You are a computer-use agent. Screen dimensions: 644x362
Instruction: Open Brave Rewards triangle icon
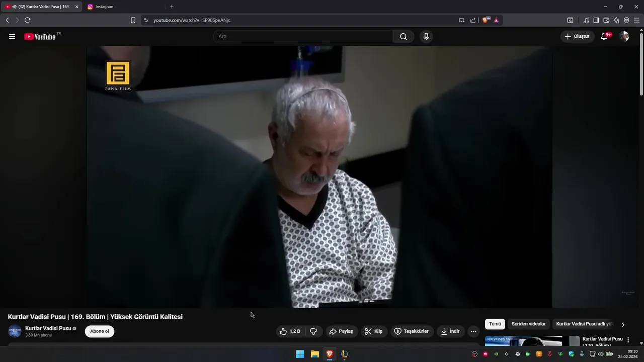(496, 20)
